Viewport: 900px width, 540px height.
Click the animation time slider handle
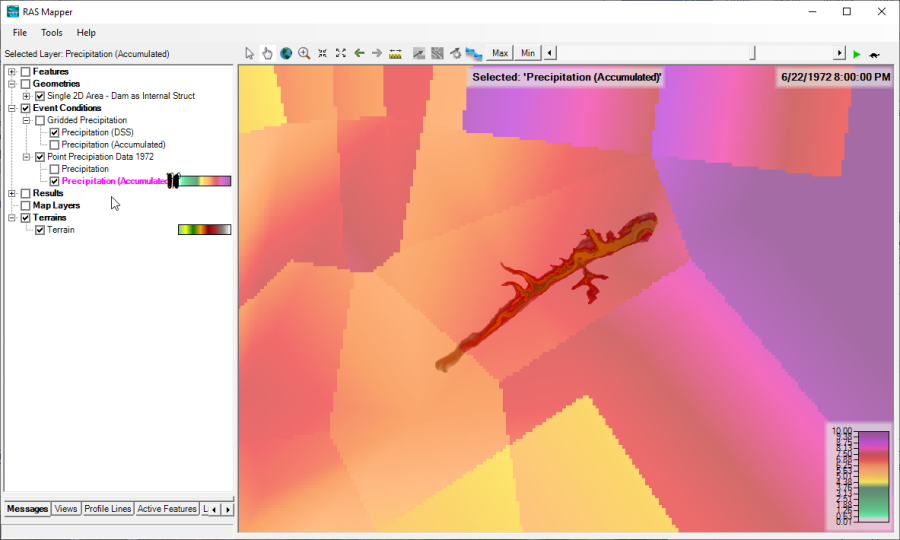(x=753, y=53)
